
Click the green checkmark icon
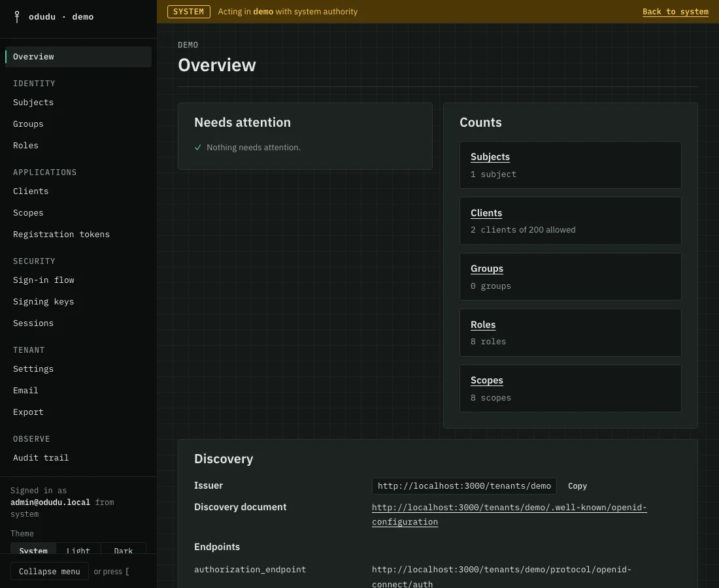[197, 148]
